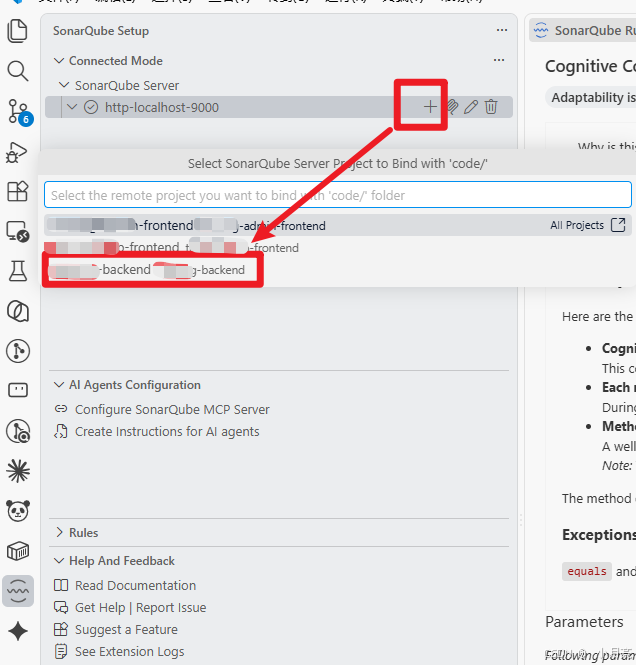Open the Remote Explorer view
The image size is (636, 665).
coord(18,232)
